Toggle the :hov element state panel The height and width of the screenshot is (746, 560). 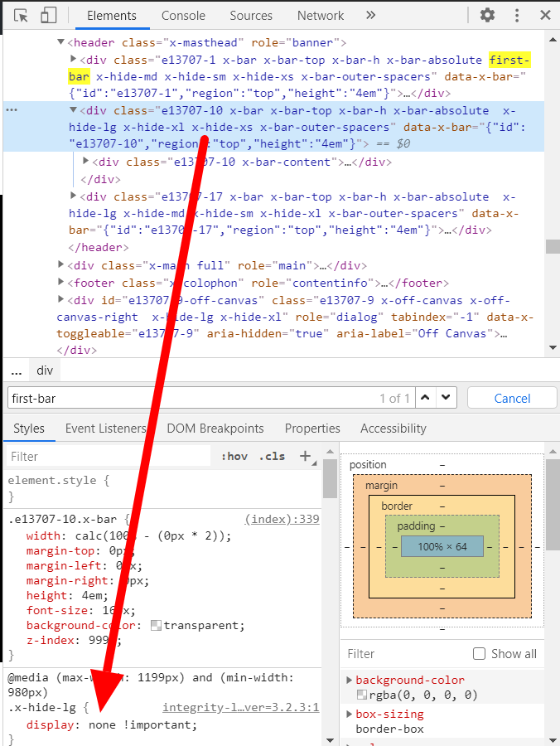(x=234, y=457)
